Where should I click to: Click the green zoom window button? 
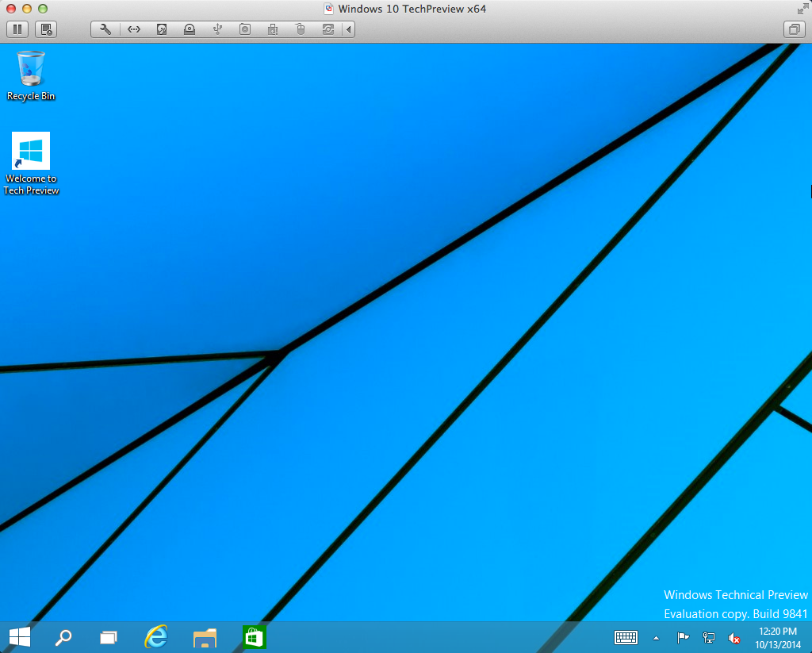pyautogui.click(x=43, y=9)
